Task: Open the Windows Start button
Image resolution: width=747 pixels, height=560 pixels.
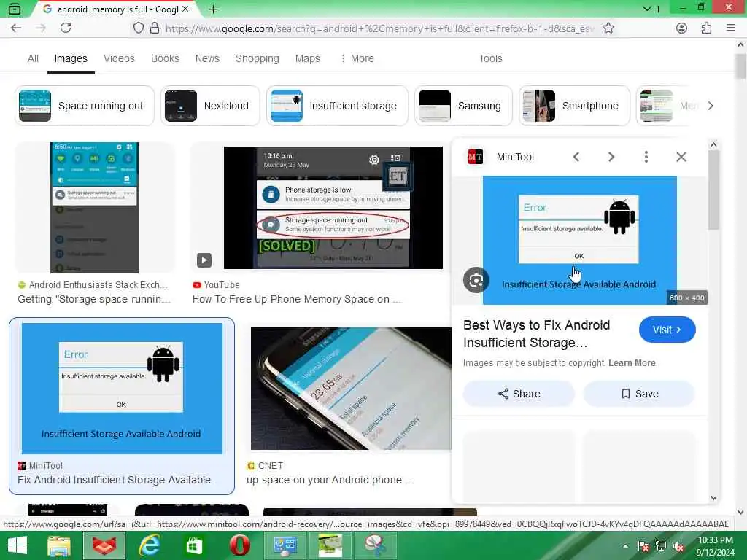Action: tap(18, 545)
